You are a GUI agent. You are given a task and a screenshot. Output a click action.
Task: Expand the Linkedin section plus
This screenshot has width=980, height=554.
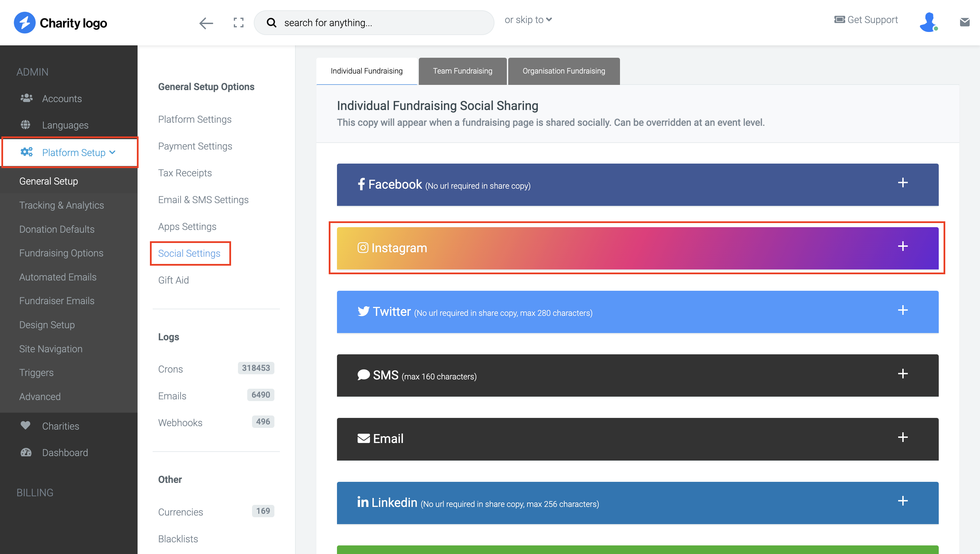click(x=902, y=501)
